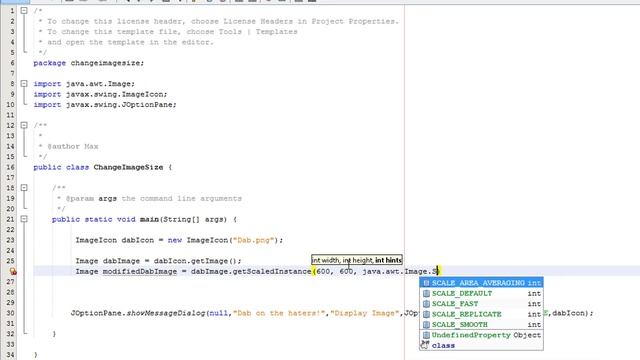
Task: Click line number 23 in the gutter
Action: point(10,240)
